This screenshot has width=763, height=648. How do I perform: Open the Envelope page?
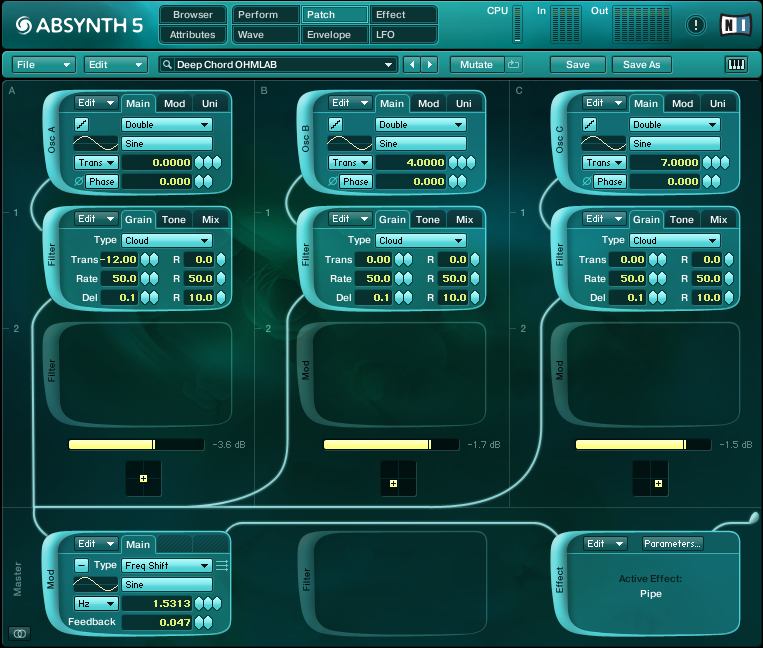334,35
